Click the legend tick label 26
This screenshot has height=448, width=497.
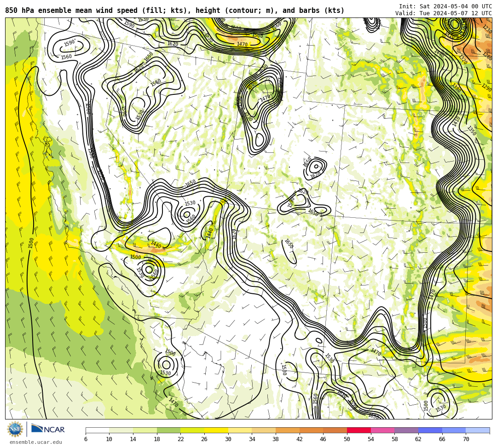(x=204, y=439)
